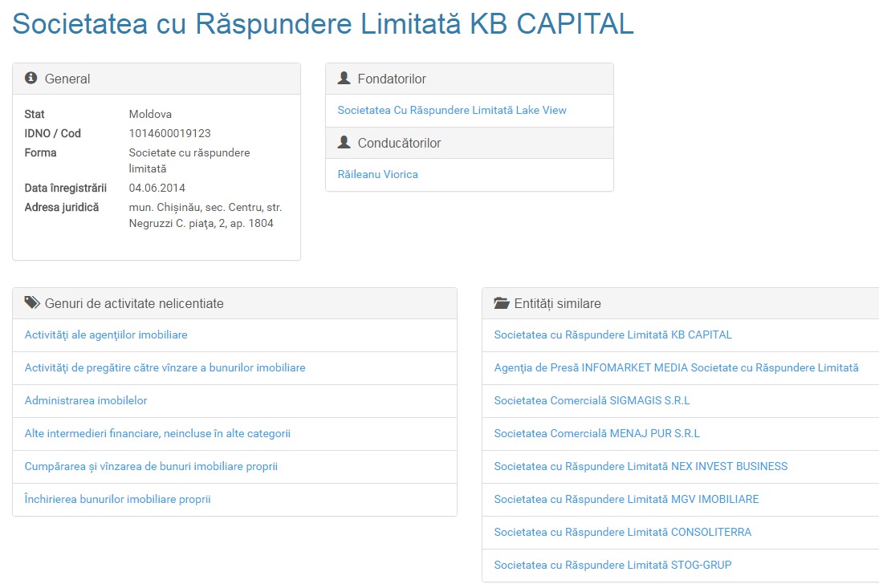This screenshot has width=879, height=588.
Task: Click the registration date 04.06.2014
Action: coord(157,188)
